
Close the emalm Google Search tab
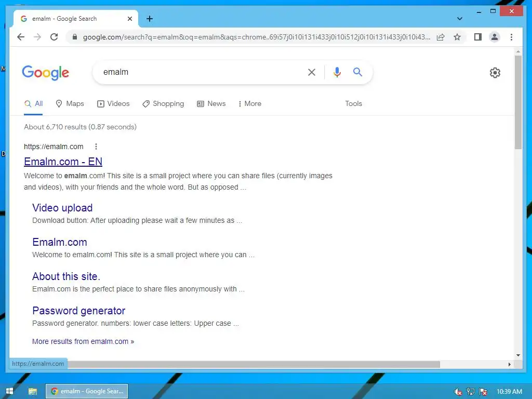coord(129,19)
